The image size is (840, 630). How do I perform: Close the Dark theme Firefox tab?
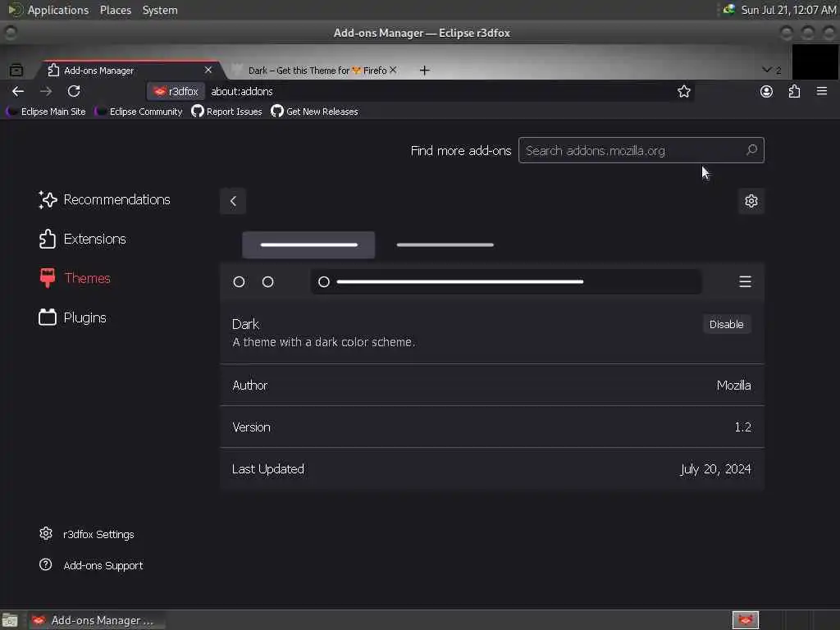(x=393, y=71)
